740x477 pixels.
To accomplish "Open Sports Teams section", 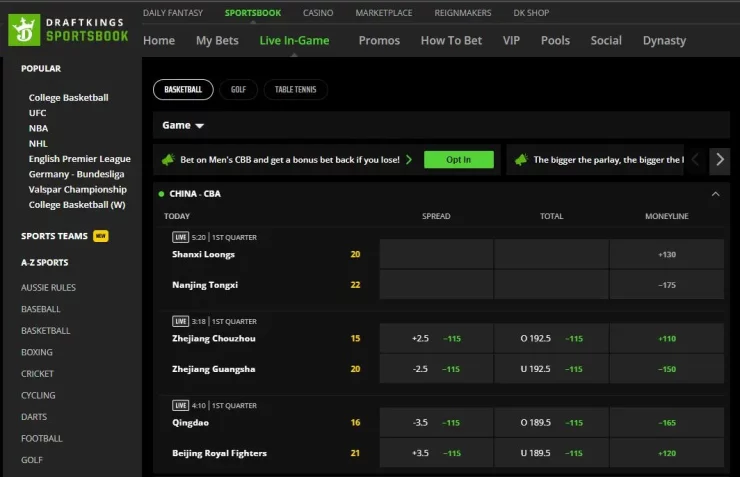I will point(54,236).
